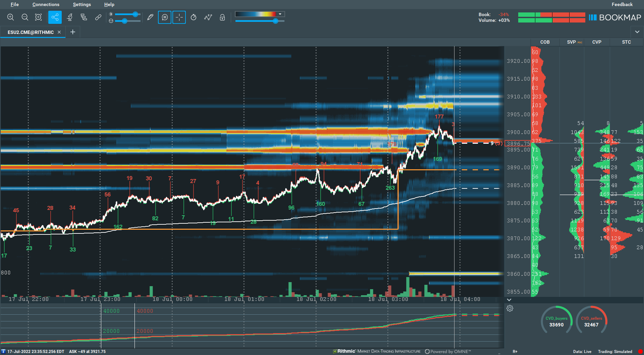This screenshot has width=644, height=355.
Task: Click the heatmap brightness slider handle
Action: (x=135, y=14)
